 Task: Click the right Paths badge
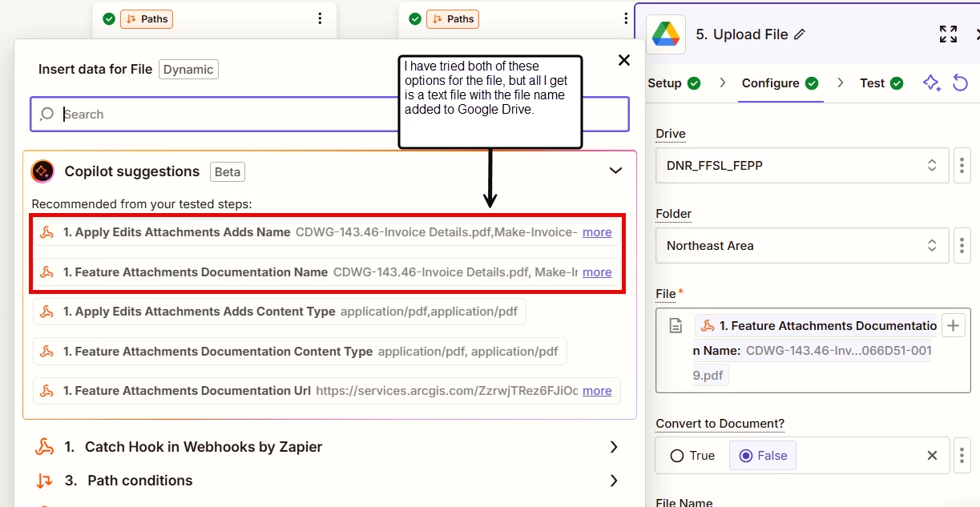(453, 18)
